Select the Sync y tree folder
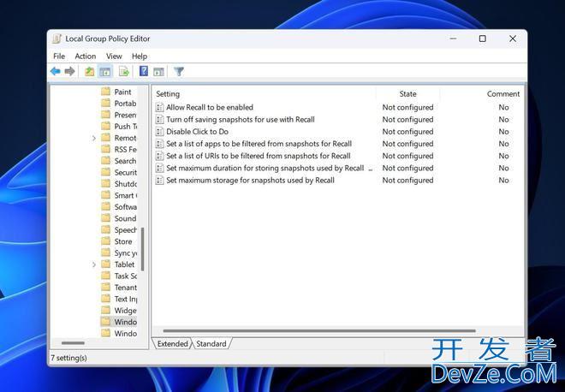 tap(125, 253)
